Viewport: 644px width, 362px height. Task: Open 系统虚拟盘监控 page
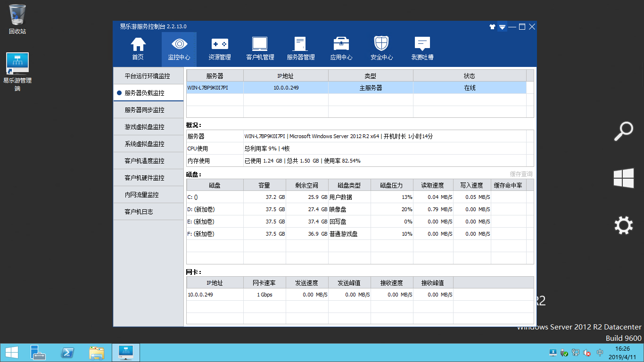[x=149, y=144]
